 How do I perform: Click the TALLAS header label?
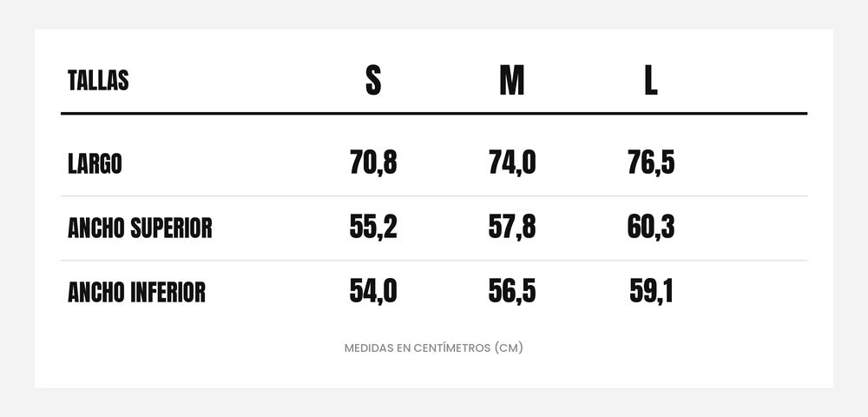[98, 81]
